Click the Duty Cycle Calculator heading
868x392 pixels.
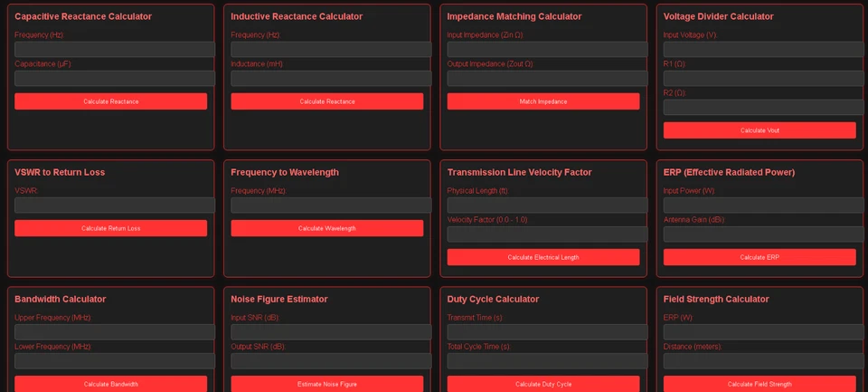click(494, 300)
